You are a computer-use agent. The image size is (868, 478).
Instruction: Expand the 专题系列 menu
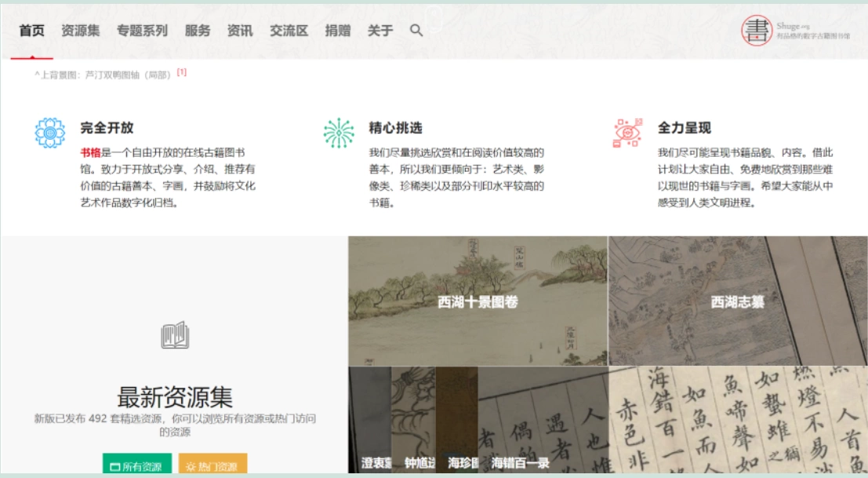tap(142, 31)
